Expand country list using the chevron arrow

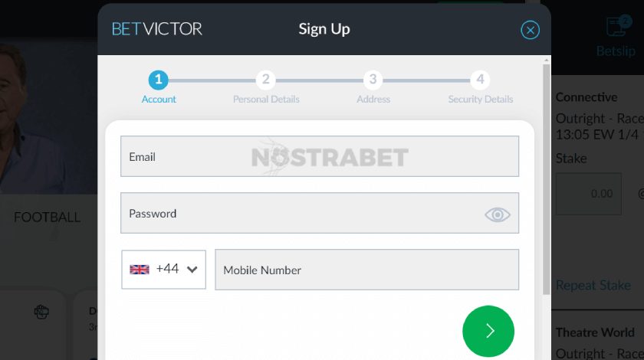(x=192, y=270)
